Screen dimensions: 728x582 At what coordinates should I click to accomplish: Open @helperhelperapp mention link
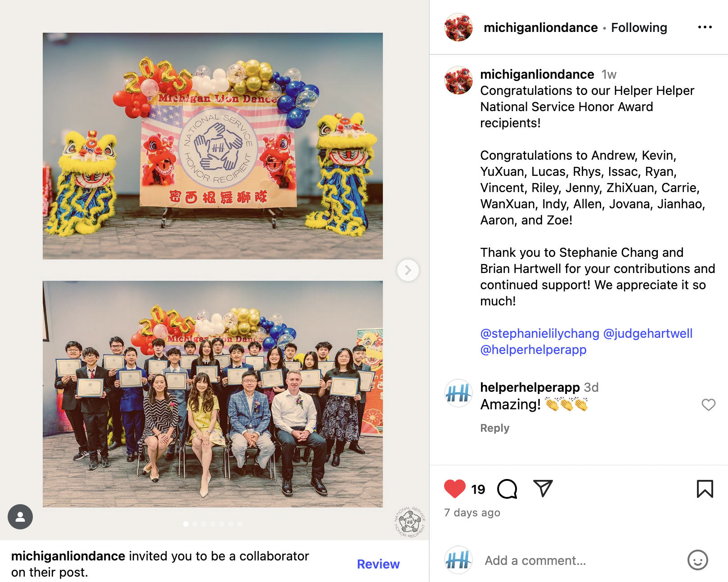click(x=533, y=350)
